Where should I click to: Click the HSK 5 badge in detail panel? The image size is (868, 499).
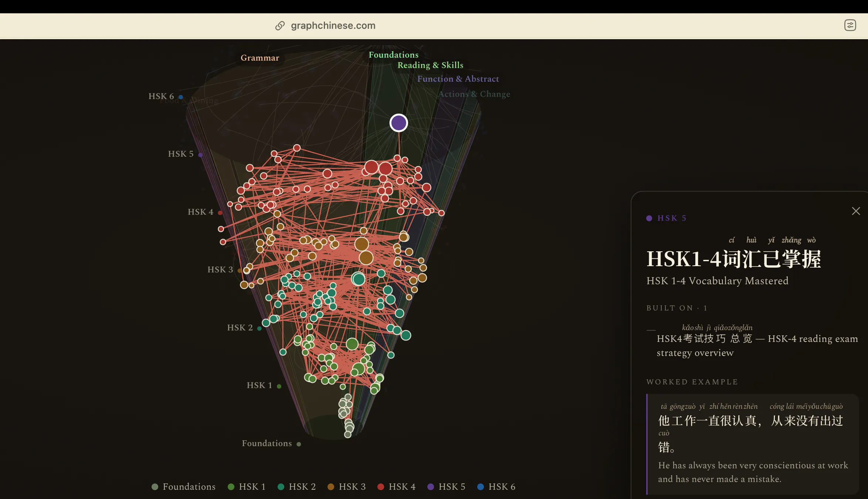pos(667,218)
